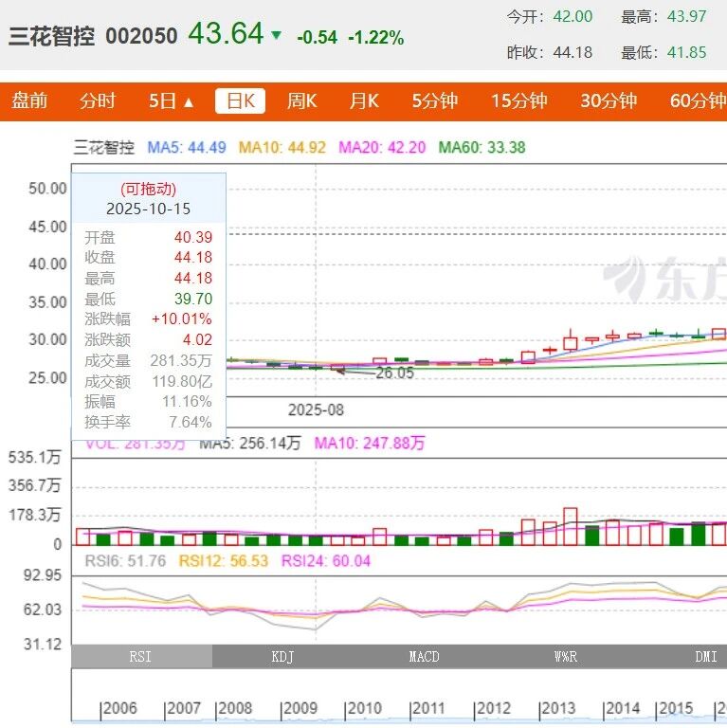
Task: Click the 三花智控 stock name in header
Action: [x=51, y=37]
